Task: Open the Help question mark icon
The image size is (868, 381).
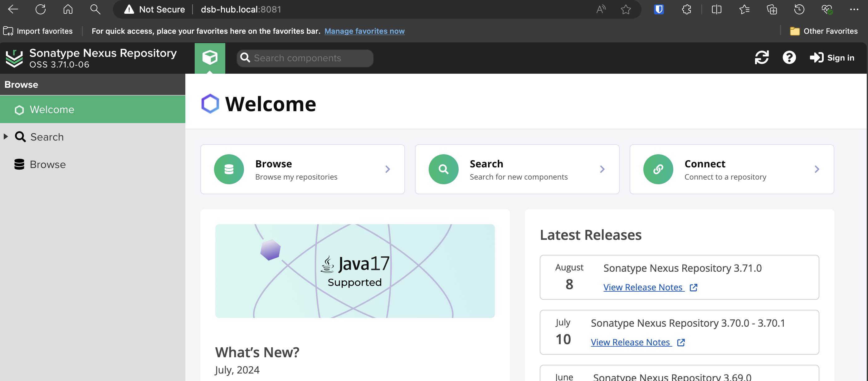Action: 789,57
